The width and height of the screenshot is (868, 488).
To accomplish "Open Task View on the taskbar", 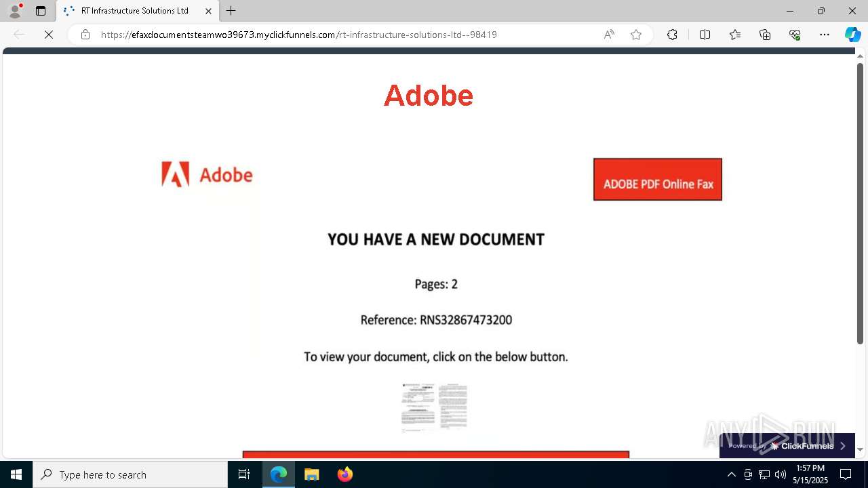I will (x=244, y=474).
